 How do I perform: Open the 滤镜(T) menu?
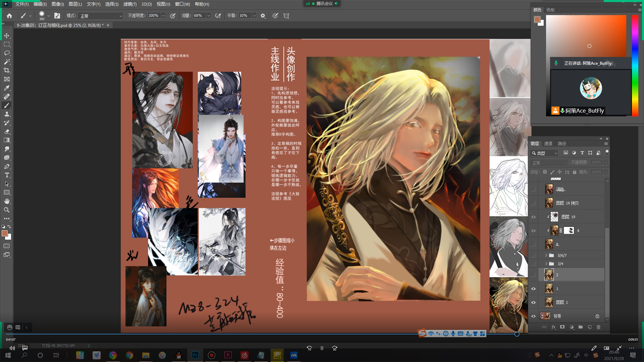130,4
